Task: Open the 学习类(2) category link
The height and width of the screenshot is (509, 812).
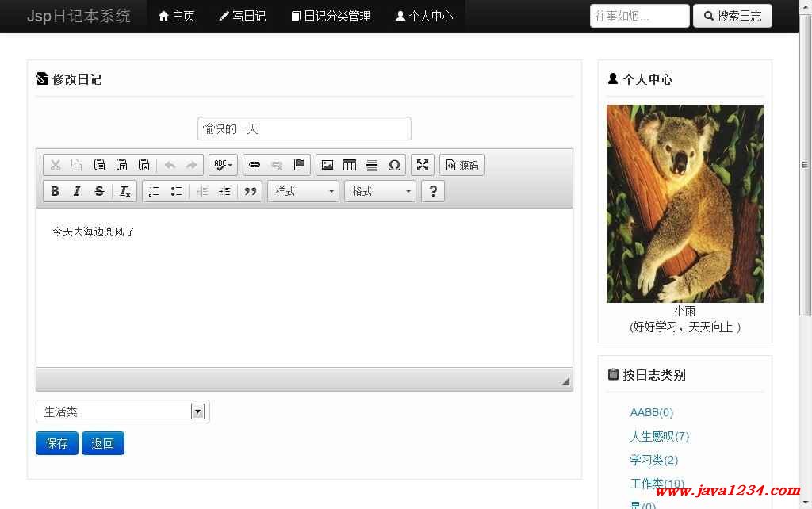Action: click(x=653, y=461)
